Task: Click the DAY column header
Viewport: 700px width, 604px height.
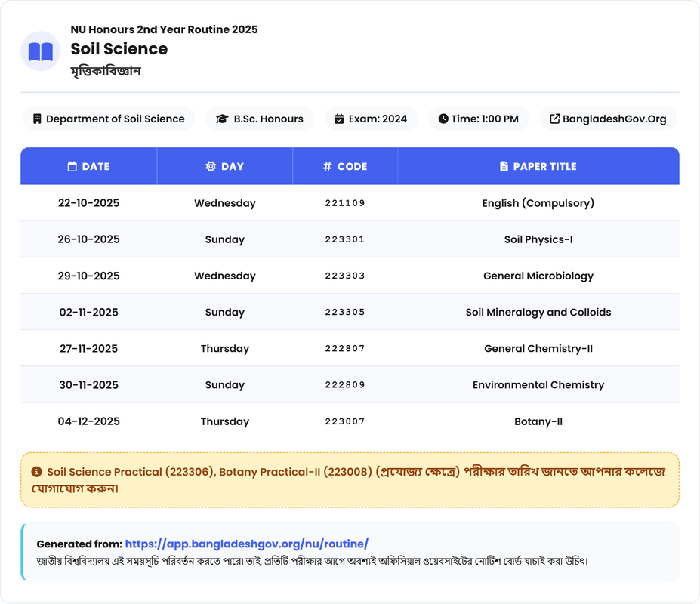Action: 225,166
